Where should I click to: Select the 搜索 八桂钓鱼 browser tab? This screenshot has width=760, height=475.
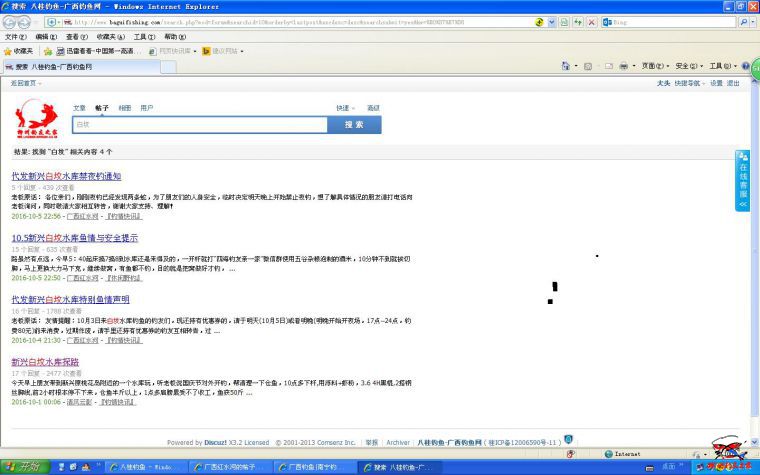pos(81,67)
